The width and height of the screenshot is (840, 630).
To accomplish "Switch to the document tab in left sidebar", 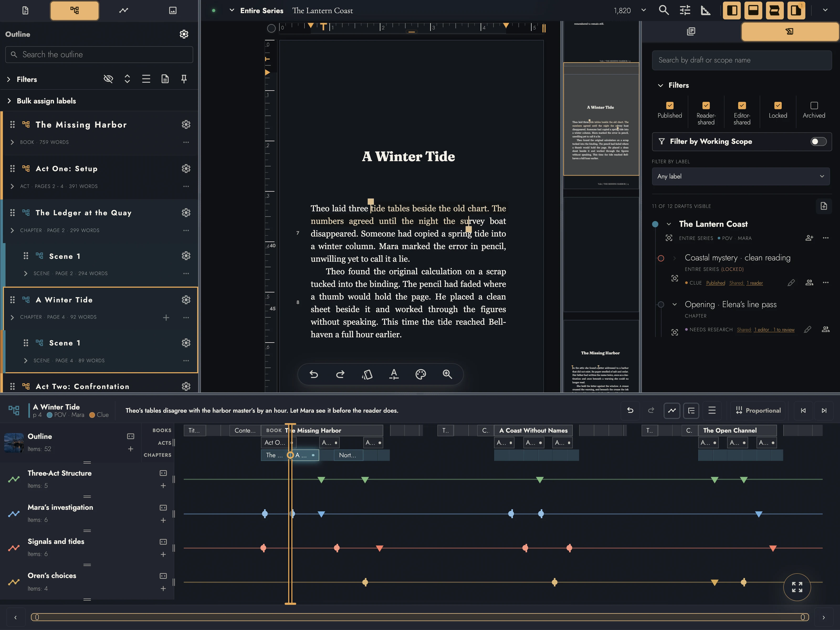I will (25, 10).
